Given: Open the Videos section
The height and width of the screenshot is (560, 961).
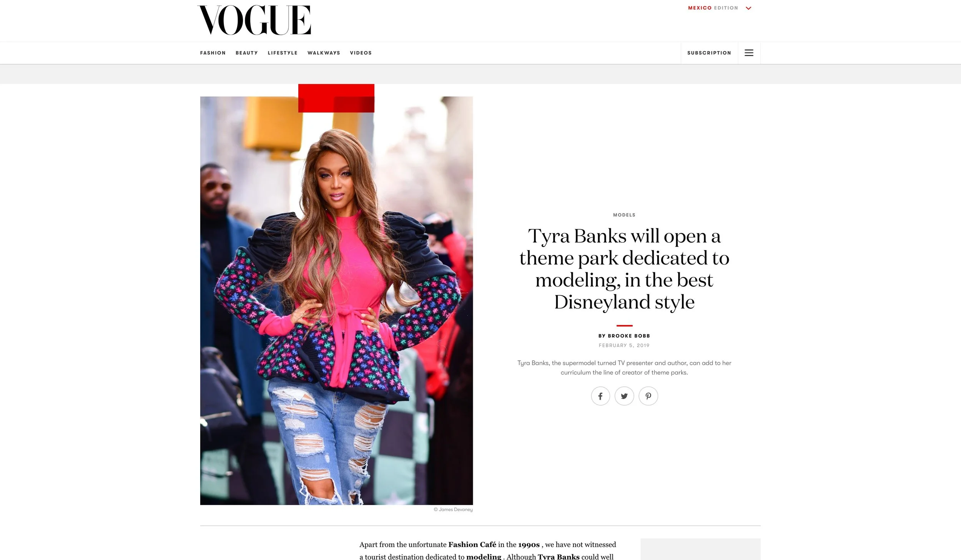Looking at the screenshot, I should (361, 53).
